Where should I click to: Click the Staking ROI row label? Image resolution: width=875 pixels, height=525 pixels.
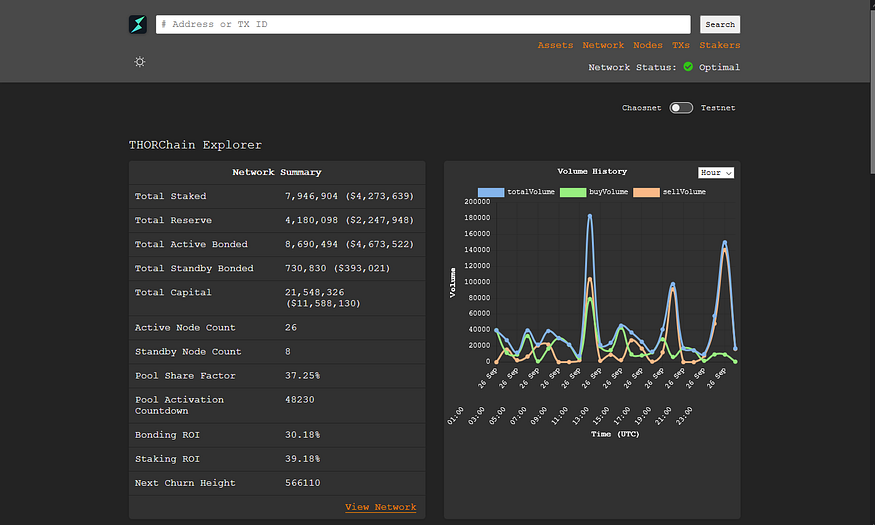(x=167, y=459)
